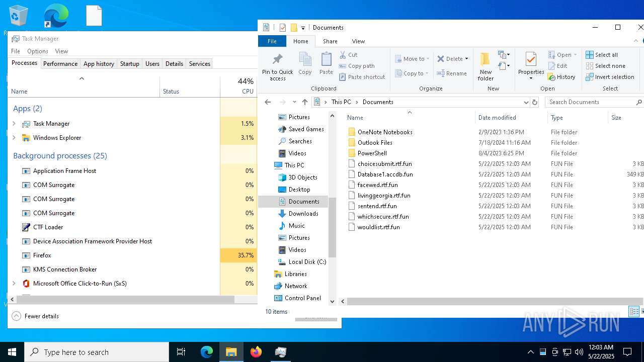Expand the address bar history dropdown
Viewport: 644px width, 362px height.
tap(526, 102)
